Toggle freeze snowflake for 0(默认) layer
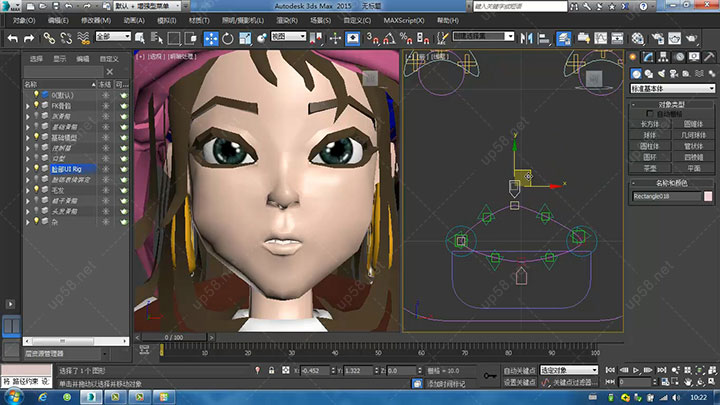This screenshot has width=720, height=405. [x=106, y=95]
